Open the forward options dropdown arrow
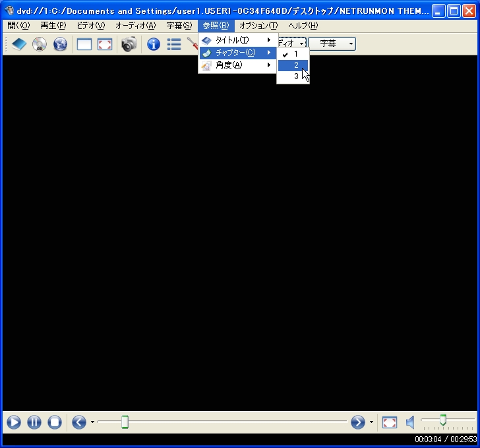The image size is (480, 448). coord(371,422)
